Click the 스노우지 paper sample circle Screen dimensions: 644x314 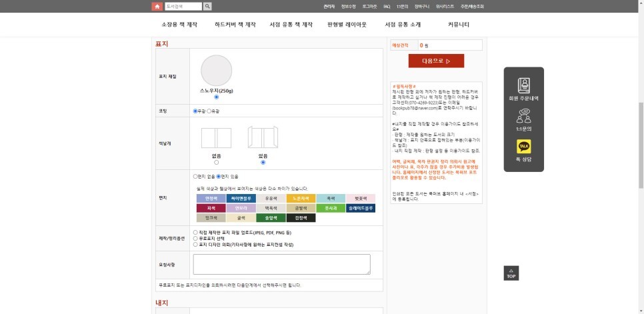click(x=217, y=71)
